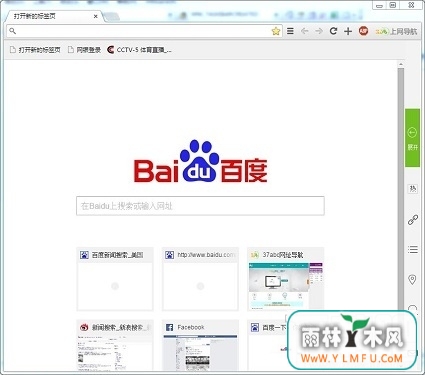Go back with the left arrow button
425x375 pixels.
tap(304, 31)
